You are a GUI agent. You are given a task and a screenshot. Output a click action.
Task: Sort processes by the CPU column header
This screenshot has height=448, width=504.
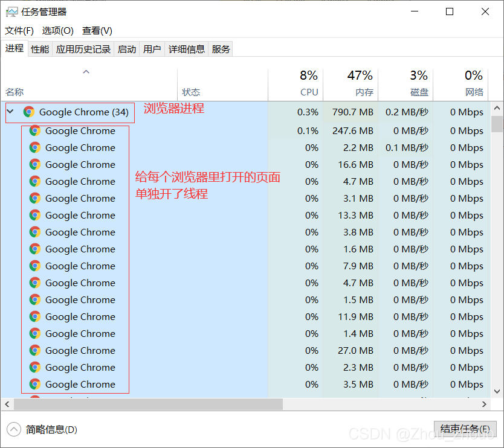tap(296, 85)
